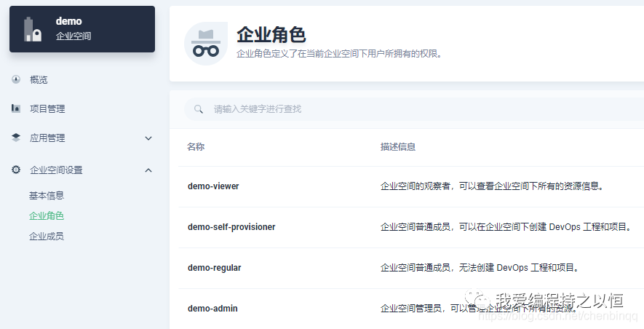Viewport: 644px width, 329px height.
Task: Collapse the 企业空间设置 chevron
Action: tap(148, 170)
